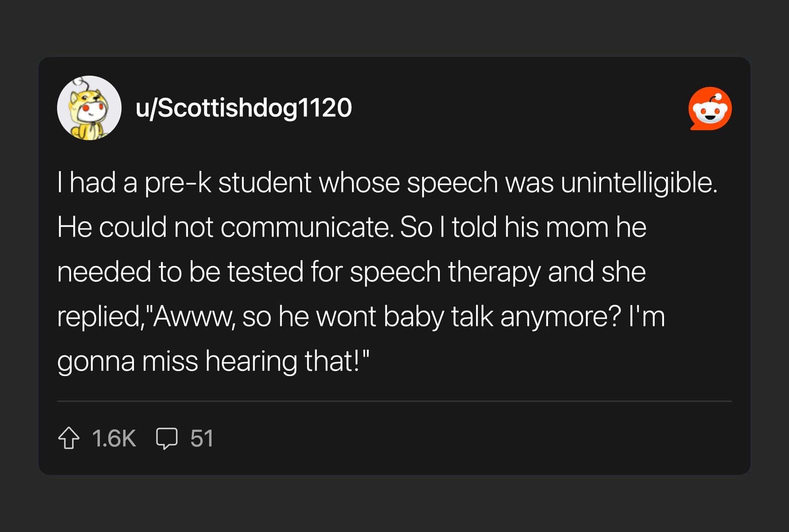Screen dimensions: 789x532
Task: Open comments via the speech bubble icon
Action: (167, 438)
